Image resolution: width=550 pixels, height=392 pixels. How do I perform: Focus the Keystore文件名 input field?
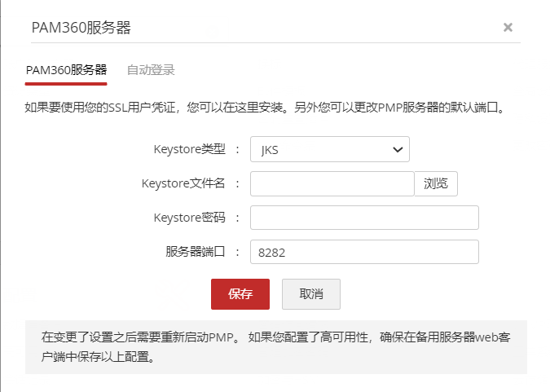coord(332,184)
